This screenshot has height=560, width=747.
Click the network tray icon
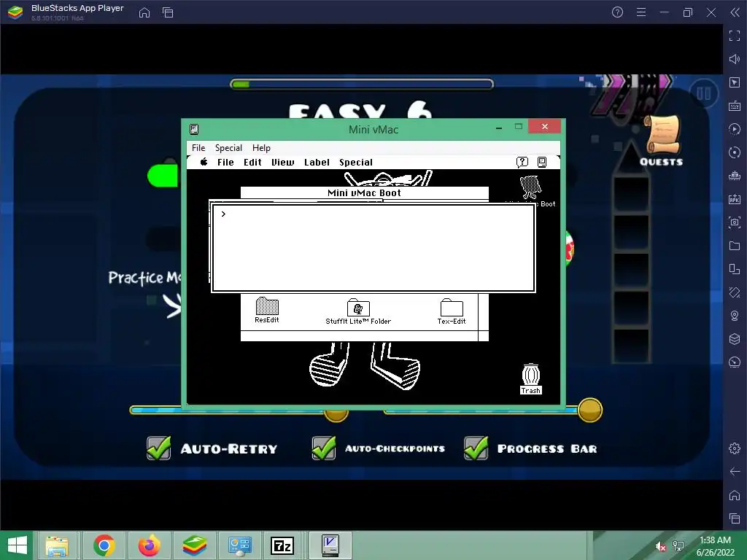678,545
